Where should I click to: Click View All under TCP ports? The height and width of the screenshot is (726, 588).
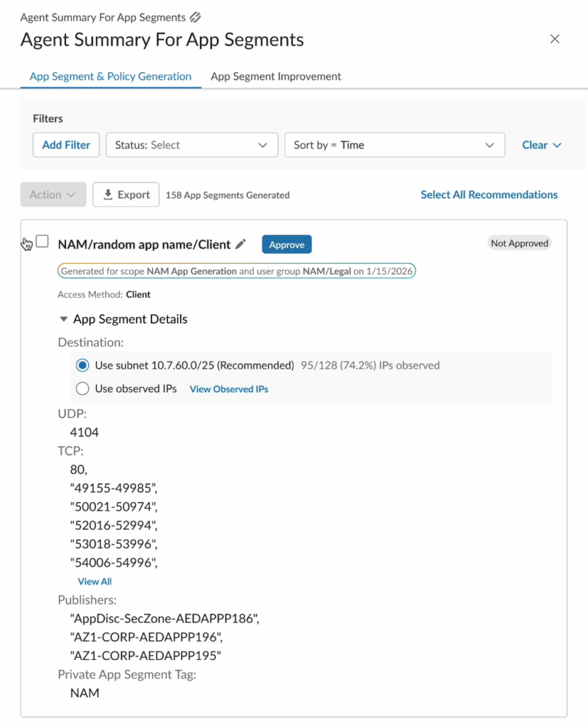pos(94,581)
